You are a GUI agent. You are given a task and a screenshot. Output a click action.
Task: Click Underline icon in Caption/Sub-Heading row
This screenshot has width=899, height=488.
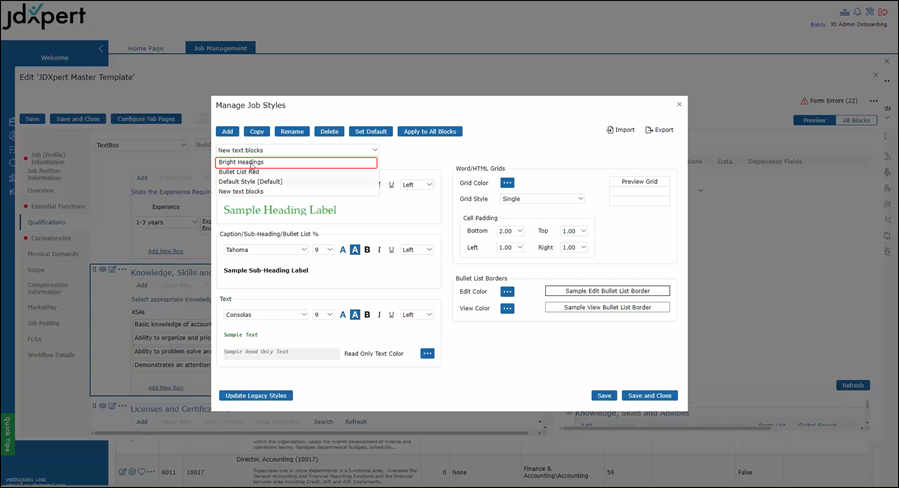(x=391, y=250)
